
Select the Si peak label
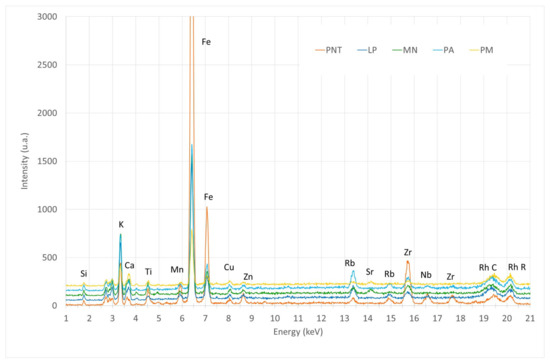pyautogui.click(x=83, y=273)
